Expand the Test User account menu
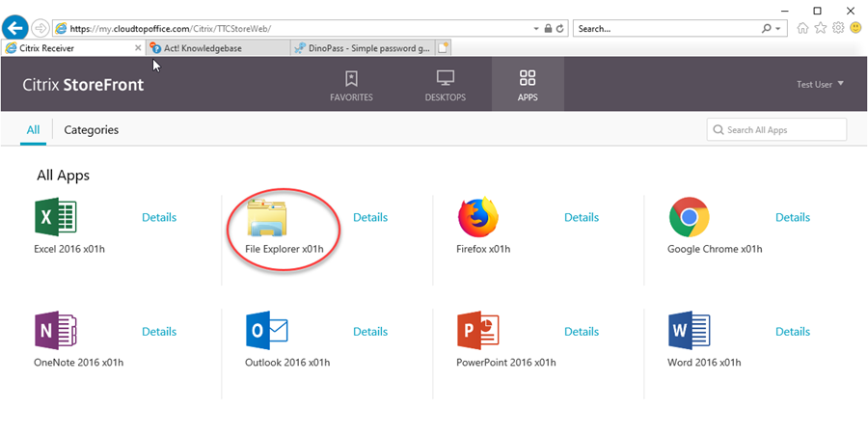Image resolution: width=868 pixels, height=436 pixels. [820, 84]
